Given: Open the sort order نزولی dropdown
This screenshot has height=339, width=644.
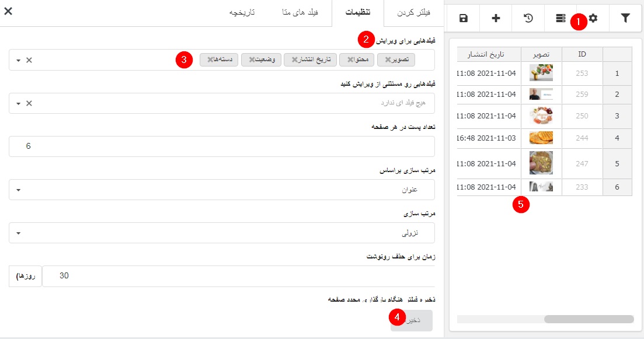Looking at the screenshot, I should point(222,233).
